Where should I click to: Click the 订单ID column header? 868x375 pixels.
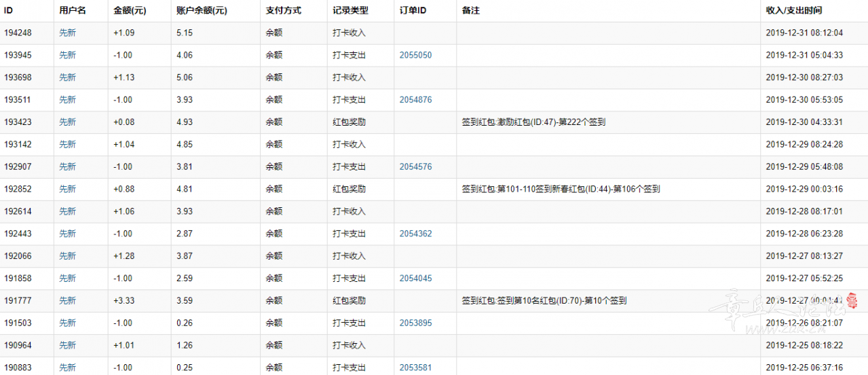413,11
